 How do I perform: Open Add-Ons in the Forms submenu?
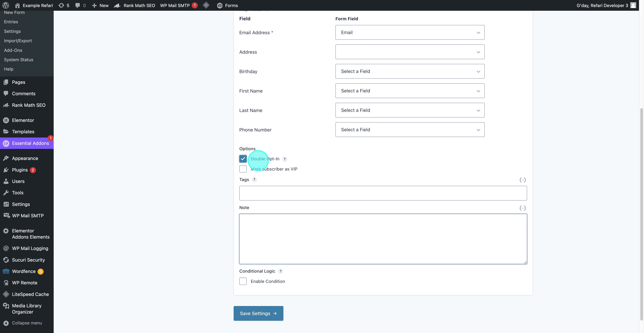click(13, 50)
